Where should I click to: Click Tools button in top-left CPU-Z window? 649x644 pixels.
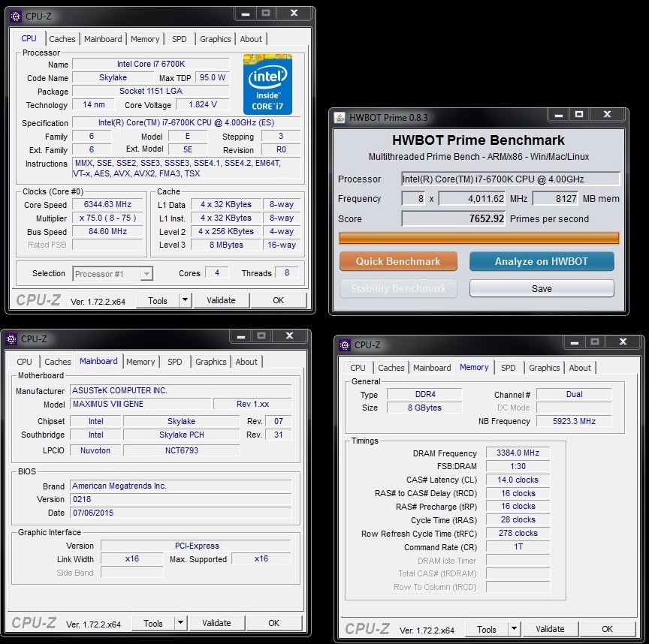[158, 301]
